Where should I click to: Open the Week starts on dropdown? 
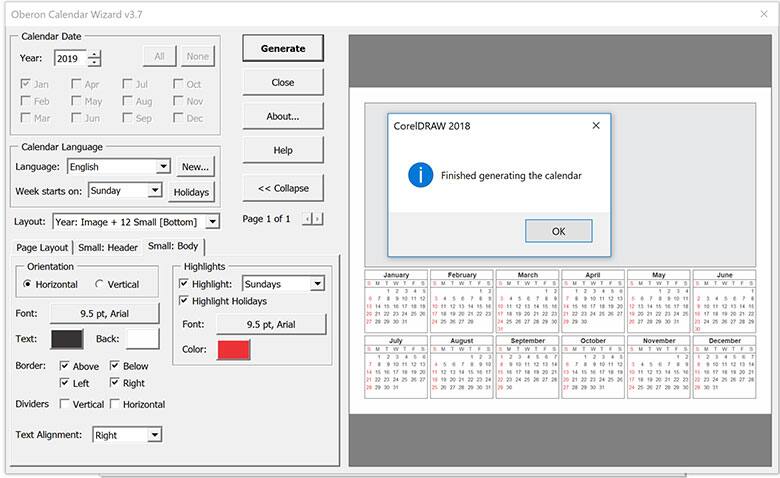155,190
